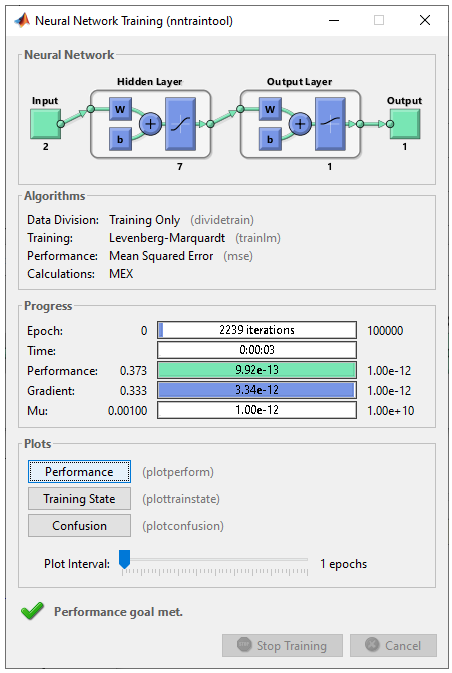Click the MATLAB logo in title bar
452x673 pixels.
(x=22, y=20)
